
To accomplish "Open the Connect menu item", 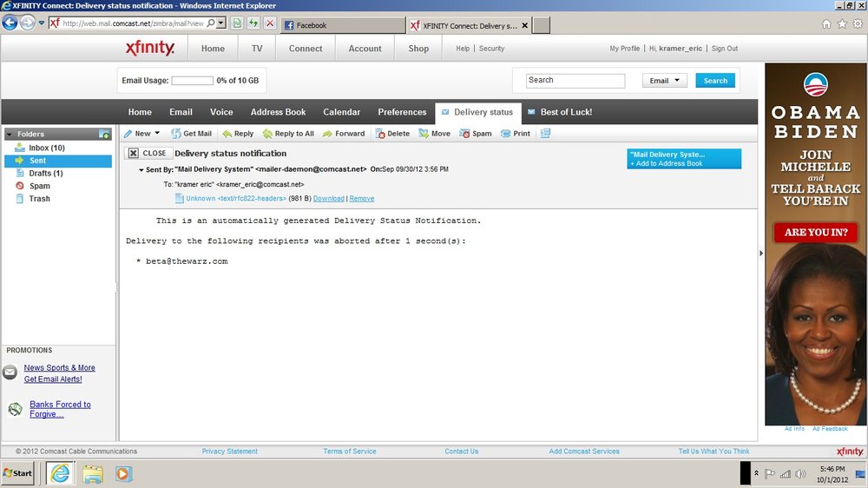I will click(306, 48).
